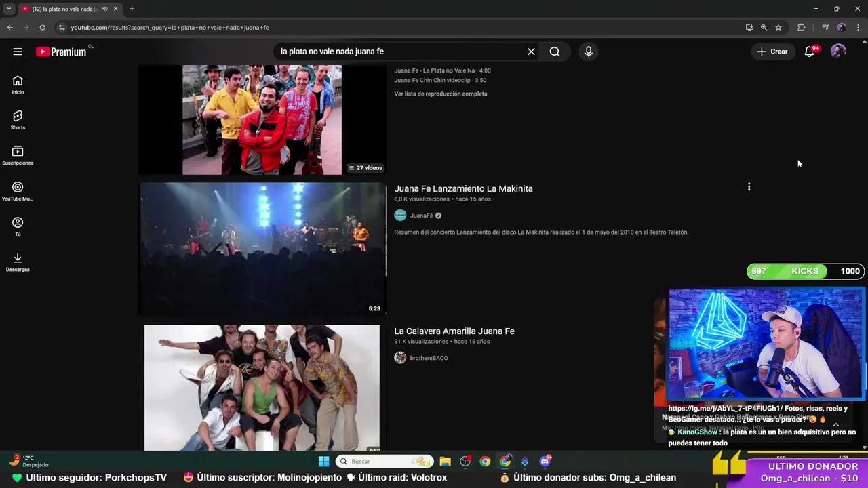Image resolution: width=868 pixels, height=488 pixels.
Task: Close the la plata no vale nada tab
Action: (x=116, y=9)
